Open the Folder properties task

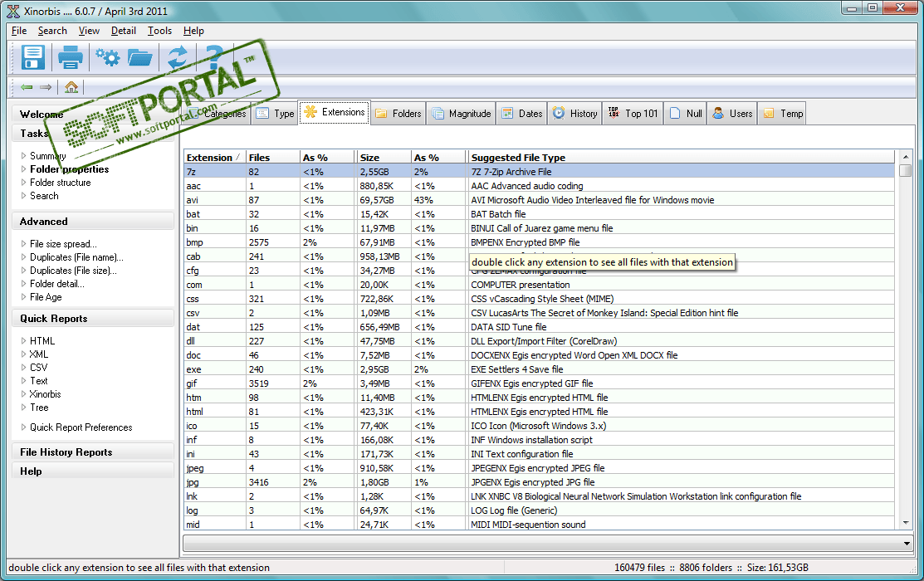point(70,169)
